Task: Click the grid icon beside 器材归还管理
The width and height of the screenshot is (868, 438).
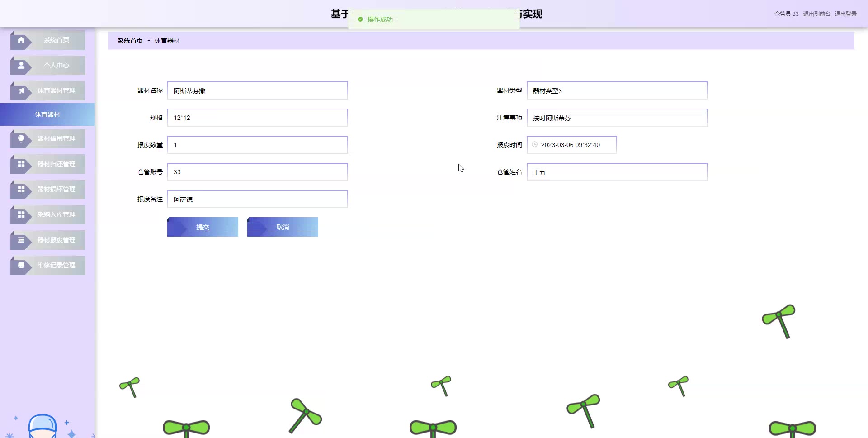Action: pyautogui.click(x=21, y=164)
